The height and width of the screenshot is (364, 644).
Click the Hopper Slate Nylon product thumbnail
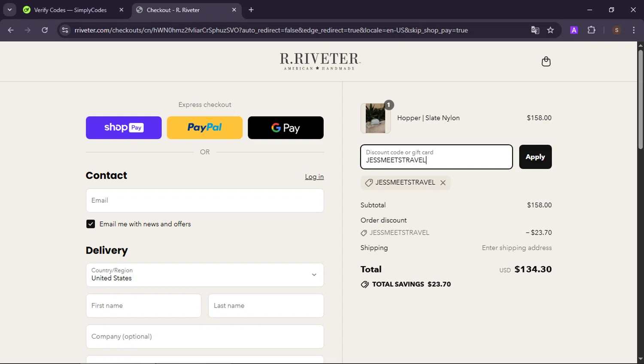(376, 118)
